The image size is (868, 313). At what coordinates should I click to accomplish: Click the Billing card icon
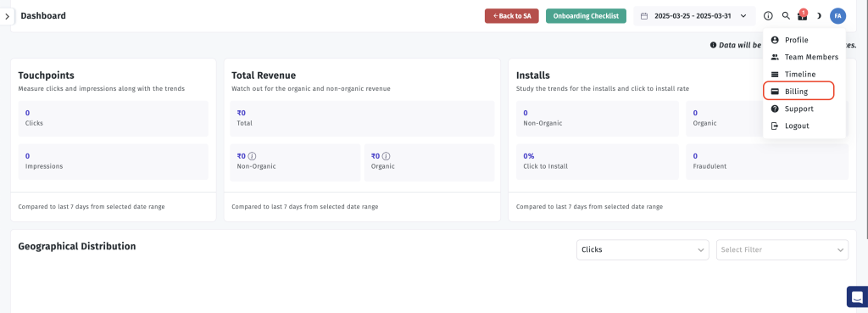click(775, 92)
